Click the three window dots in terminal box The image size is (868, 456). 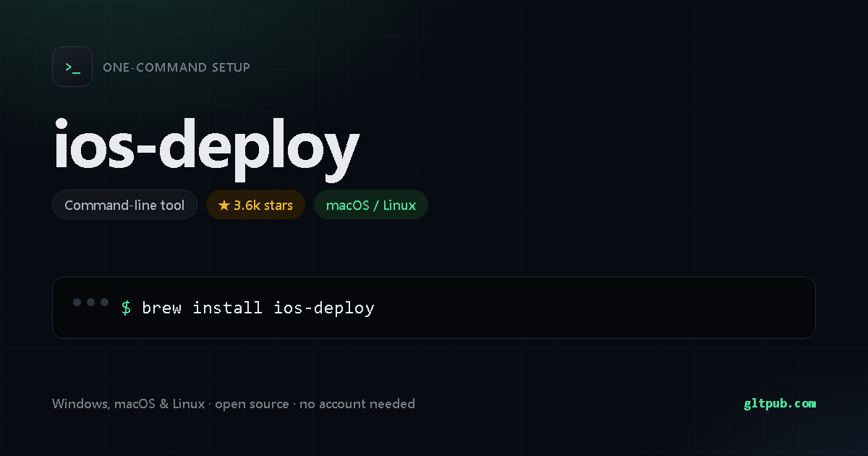point(91,302)
